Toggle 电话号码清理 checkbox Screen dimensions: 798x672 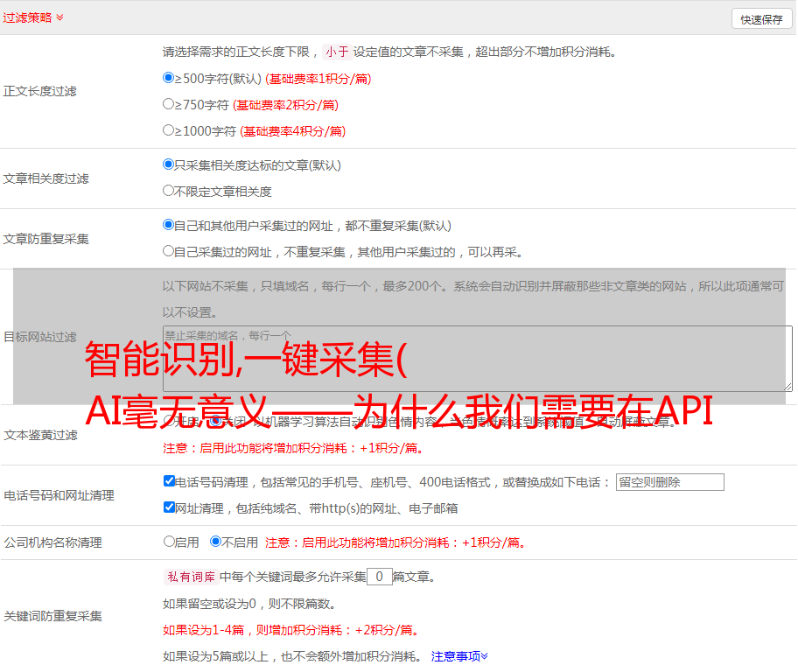tap(169, 481)
